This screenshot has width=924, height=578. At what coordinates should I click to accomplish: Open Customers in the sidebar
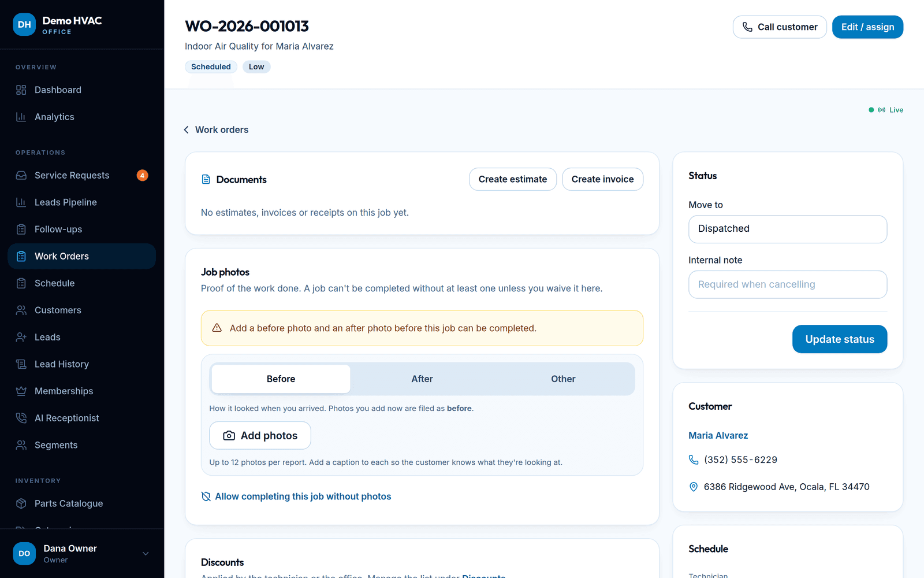click(x=82, y=310)
